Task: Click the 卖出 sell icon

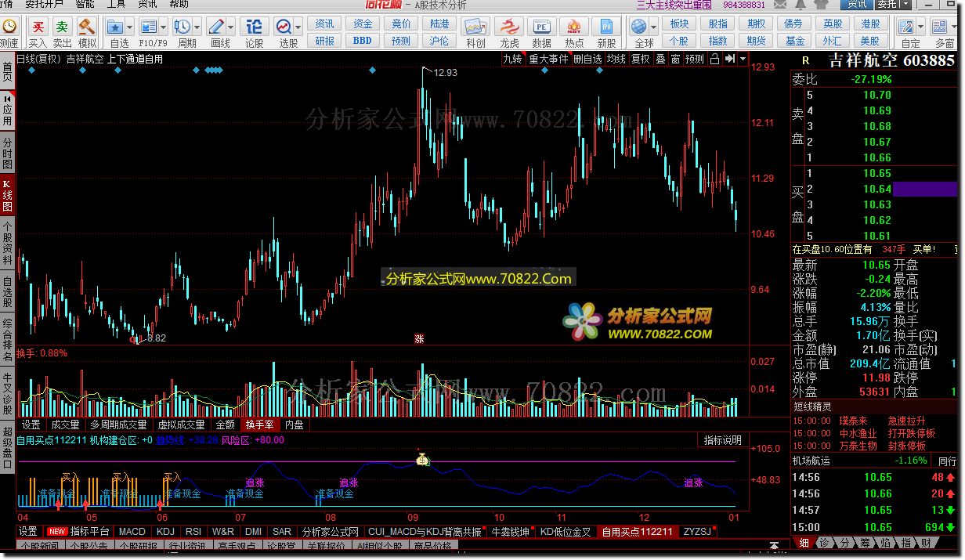Action: coord(63,27)
